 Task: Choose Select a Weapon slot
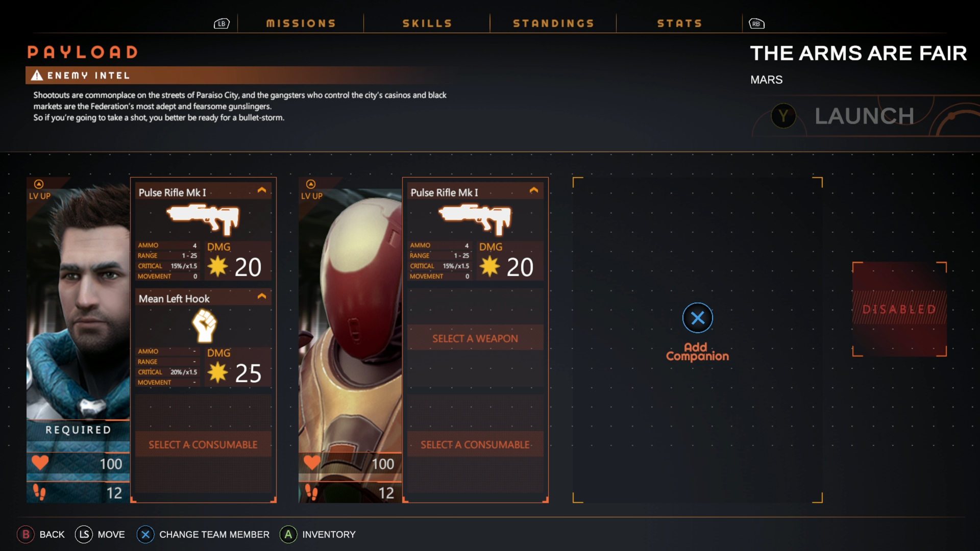475,338
